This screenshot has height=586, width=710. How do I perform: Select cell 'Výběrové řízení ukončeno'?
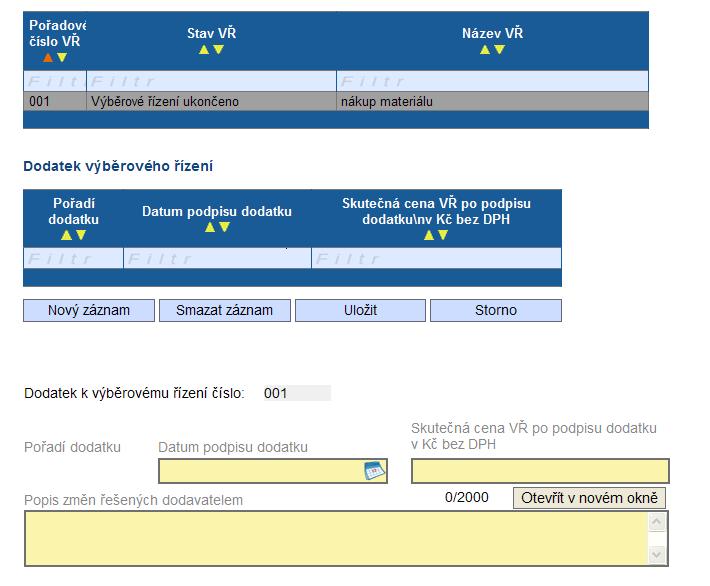tap(211, 101)
